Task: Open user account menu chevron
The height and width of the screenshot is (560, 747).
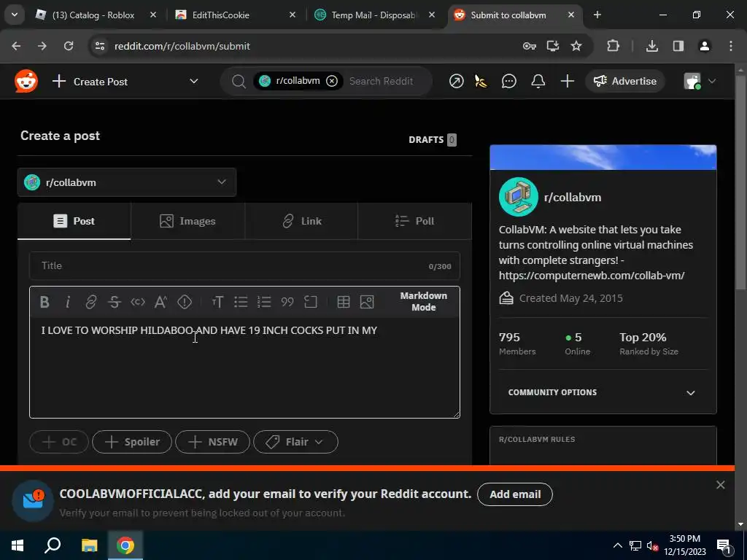Action: point(712,81)
